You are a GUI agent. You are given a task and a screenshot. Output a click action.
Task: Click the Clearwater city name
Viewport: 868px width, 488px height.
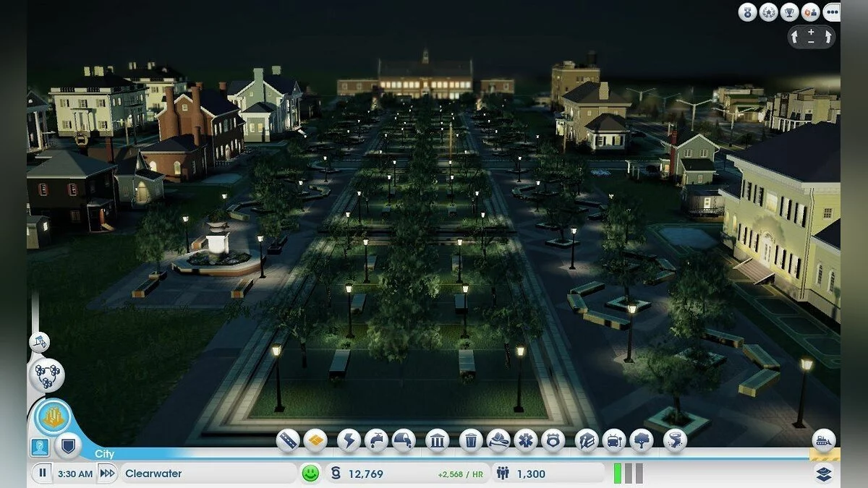pyautogui.click(x=153, y=474)
